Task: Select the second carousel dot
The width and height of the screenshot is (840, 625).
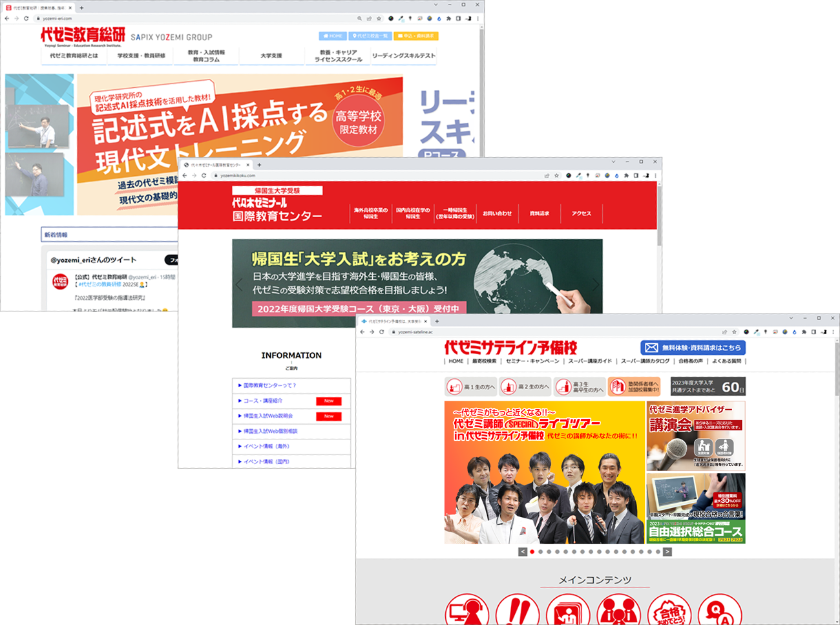Action: coord(541,552)
